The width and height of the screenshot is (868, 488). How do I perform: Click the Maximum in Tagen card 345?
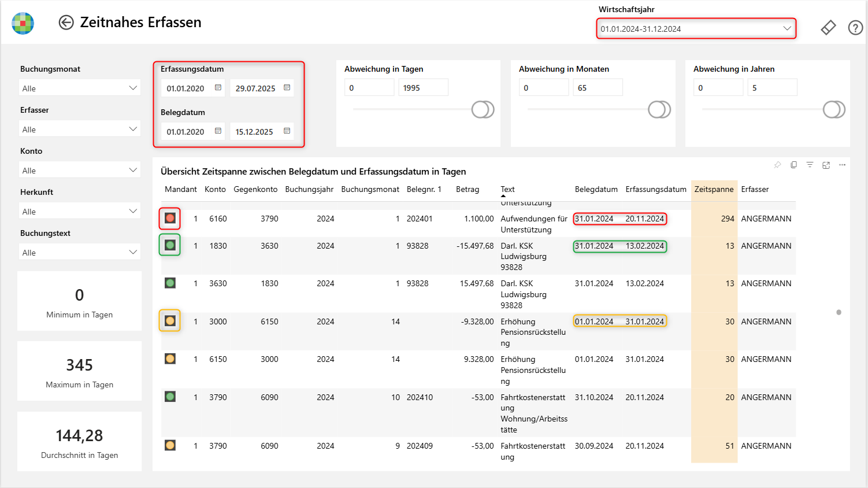point(80,371)
